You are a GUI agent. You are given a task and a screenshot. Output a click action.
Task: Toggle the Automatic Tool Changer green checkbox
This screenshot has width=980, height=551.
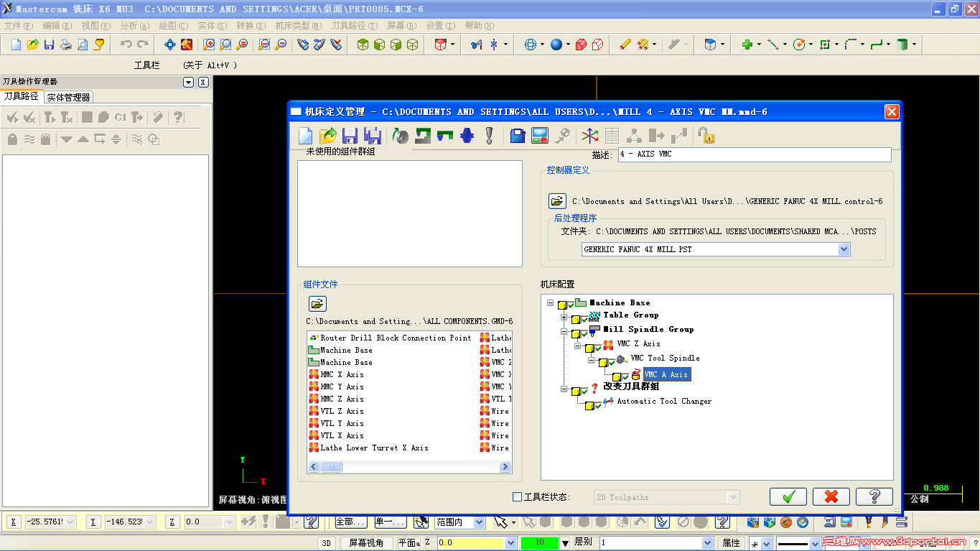598,405
